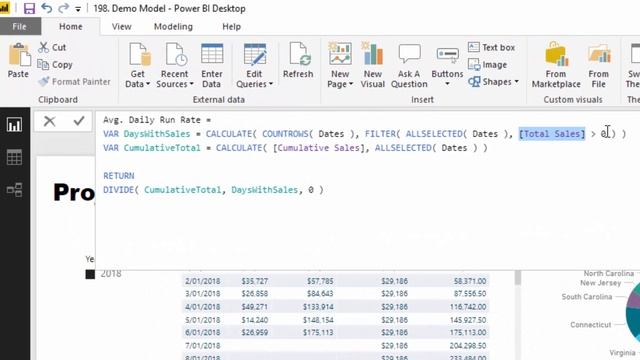
Task: Commit the formula with the checkmark
Action: tap(79, 121)
